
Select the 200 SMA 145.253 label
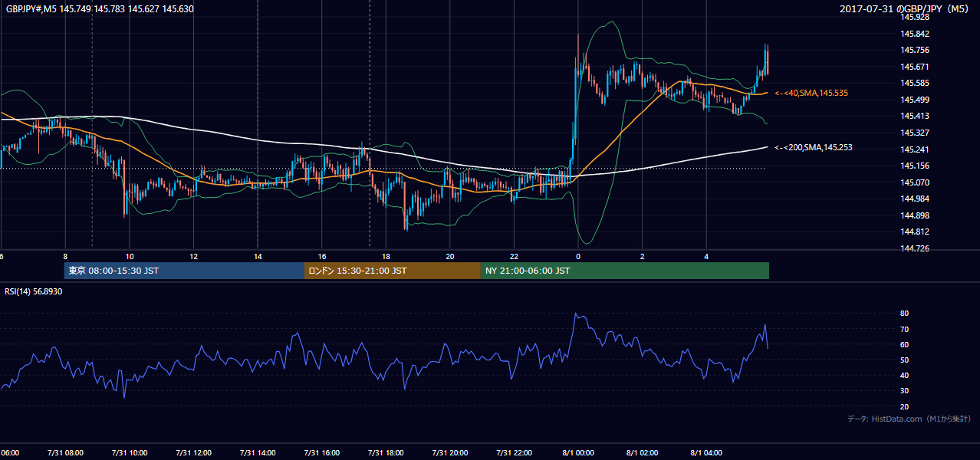[x=814, y=147]
